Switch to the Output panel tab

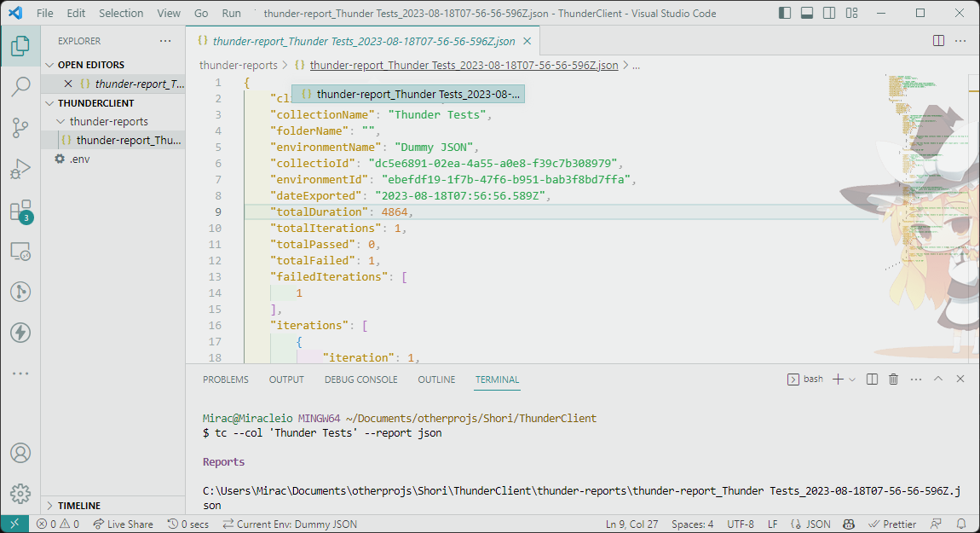click(287, 379)
